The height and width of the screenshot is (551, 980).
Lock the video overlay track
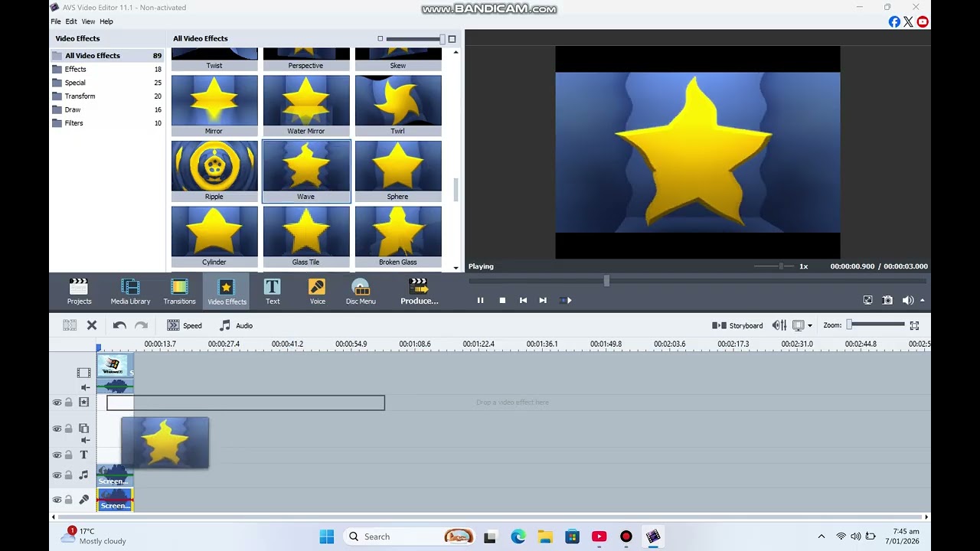(68, 429)
